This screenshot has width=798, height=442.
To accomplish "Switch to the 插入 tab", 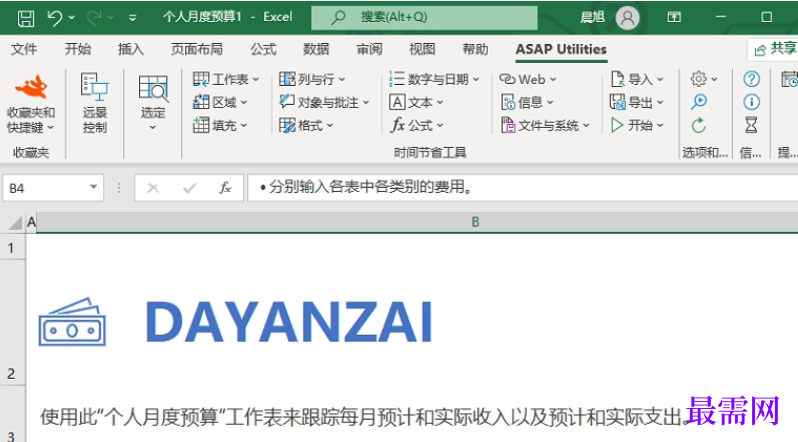I will click(131, 49).
